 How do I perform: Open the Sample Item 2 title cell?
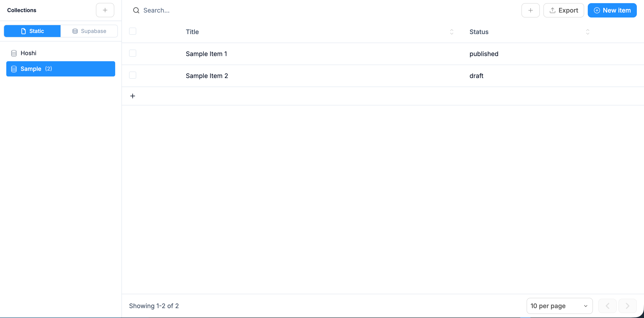pos(207,76)
